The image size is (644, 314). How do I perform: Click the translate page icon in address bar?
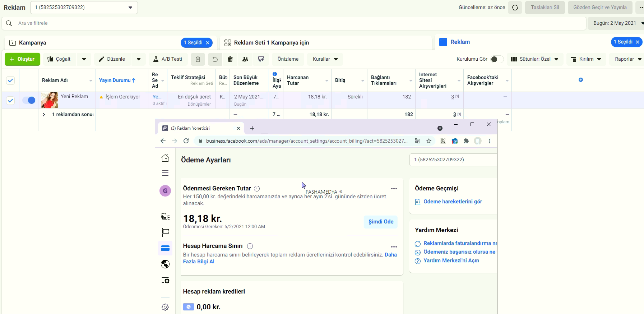(x=417, y=141)
